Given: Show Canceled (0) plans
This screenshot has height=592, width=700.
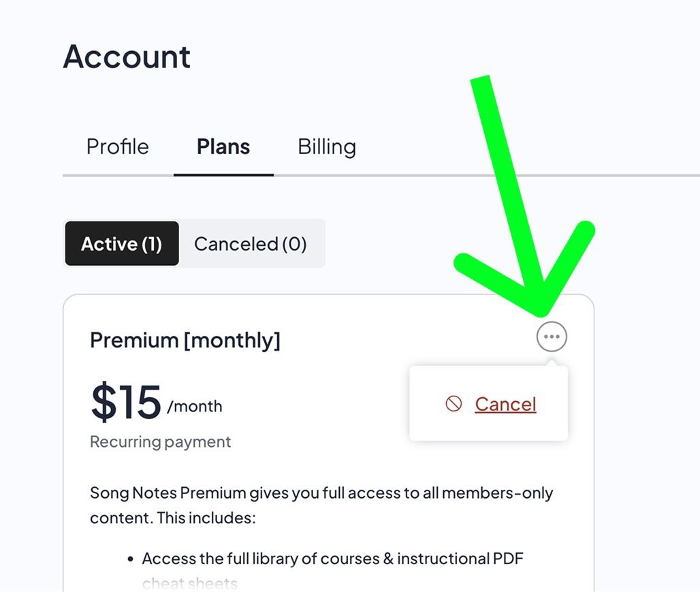Looking at the screenshot, I should pos(251,244).
